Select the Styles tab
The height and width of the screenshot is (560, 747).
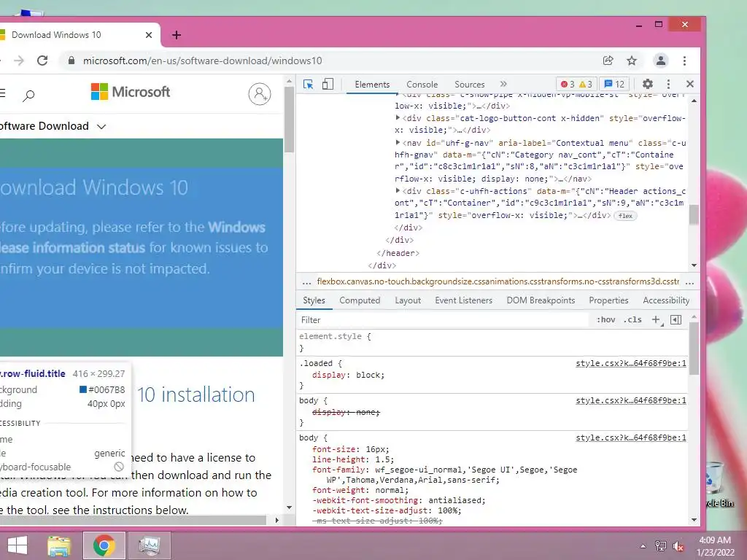(314, 300)
